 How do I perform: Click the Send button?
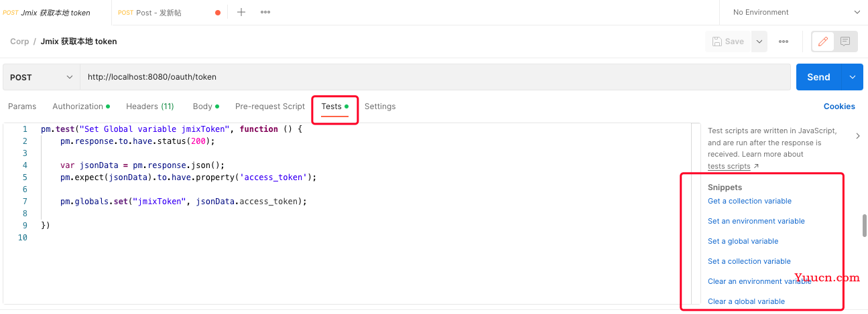tap(818, 77)
